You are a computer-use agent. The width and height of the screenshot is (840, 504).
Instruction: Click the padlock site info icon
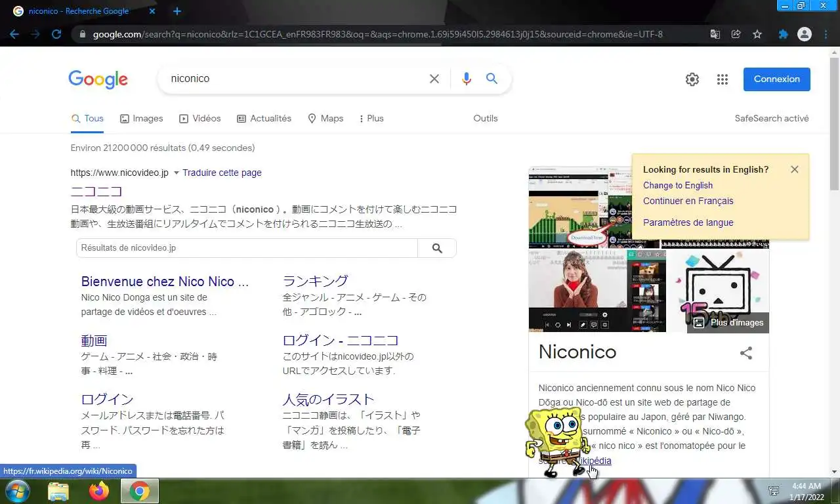(x=82, y=34)
